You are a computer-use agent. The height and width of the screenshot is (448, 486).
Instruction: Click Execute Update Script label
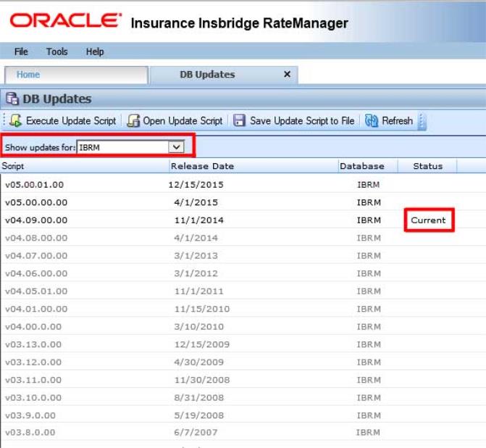71,120
